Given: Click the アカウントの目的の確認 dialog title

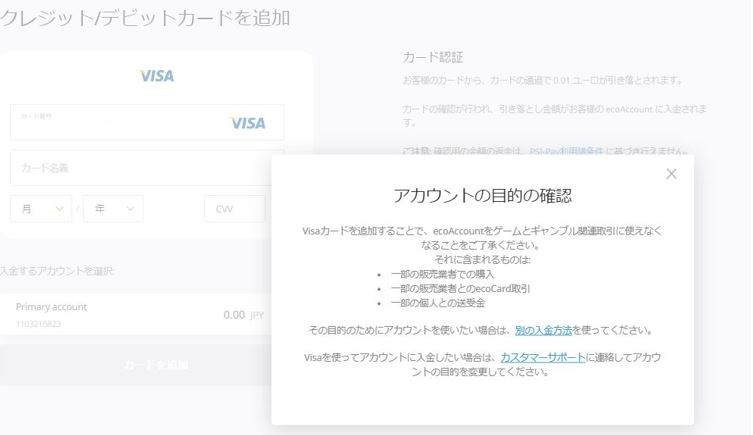Looking at the screenshot, I should (x=483, y=196).
